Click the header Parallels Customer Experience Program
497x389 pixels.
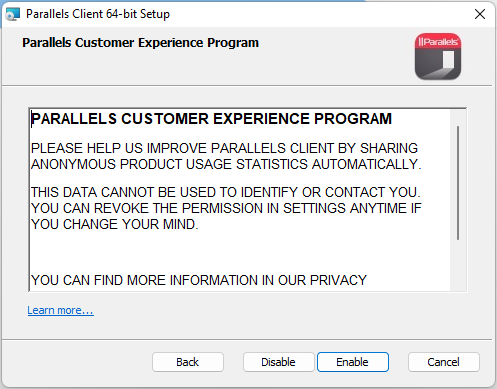coord(140,43)
